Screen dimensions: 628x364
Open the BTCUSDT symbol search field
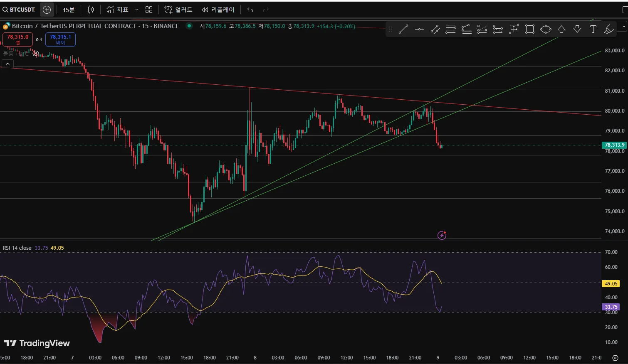click(x=19, y=10)
